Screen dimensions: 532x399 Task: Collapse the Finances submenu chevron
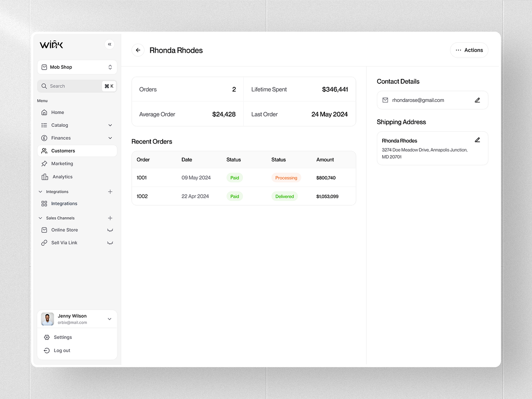pos(110,138)
